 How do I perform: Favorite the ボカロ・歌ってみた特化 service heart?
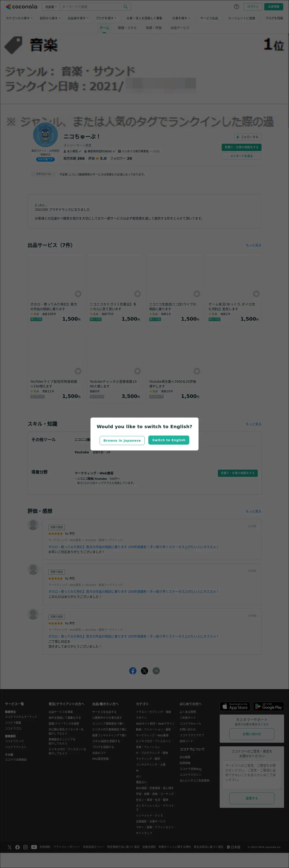coord(78,293)
